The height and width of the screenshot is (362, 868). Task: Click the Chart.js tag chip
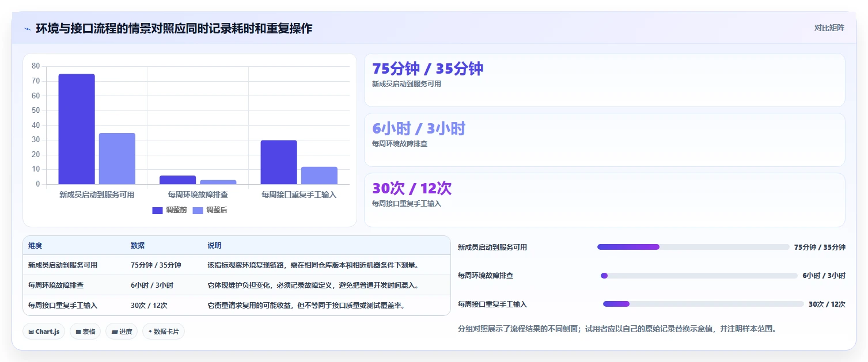pos(44,331)
